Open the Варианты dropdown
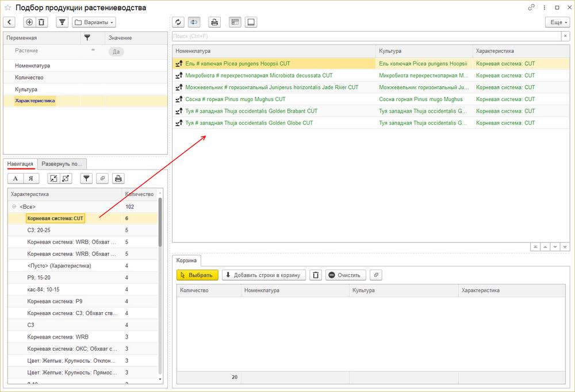Viewport: 575px width, 392px height. click(94, 22)
